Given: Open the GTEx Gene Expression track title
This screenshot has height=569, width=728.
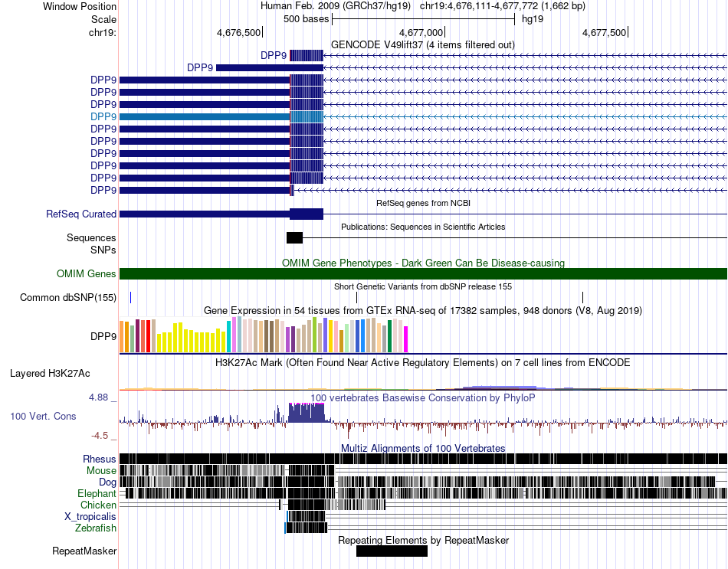Looking at the screenshot, I should pyautogui.click(x=423, y=310).
